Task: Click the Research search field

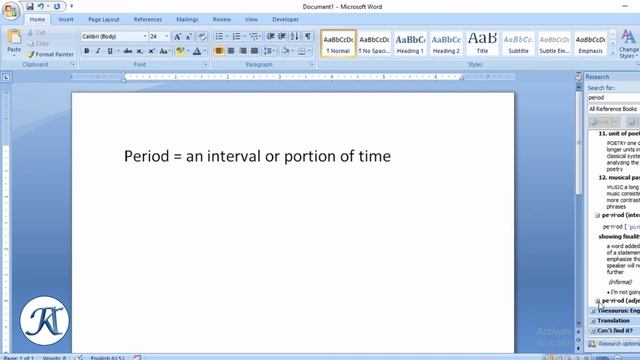Action: 613,98
